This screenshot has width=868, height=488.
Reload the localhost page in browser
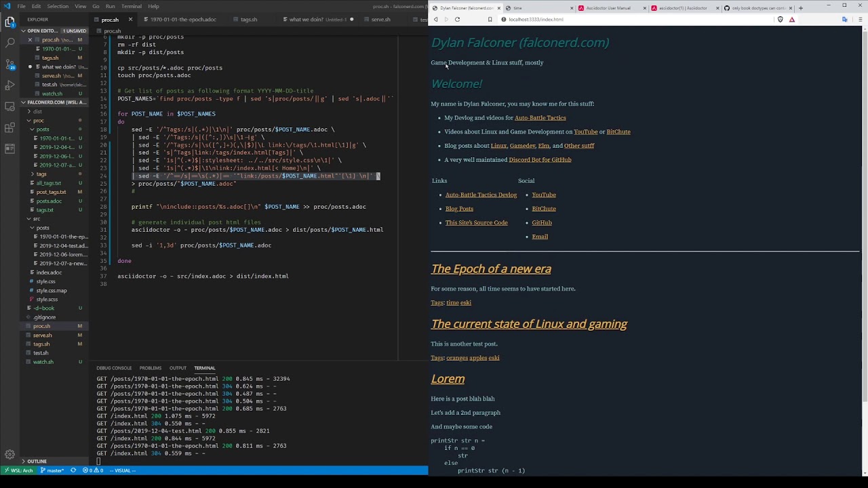tap(457, 20)
